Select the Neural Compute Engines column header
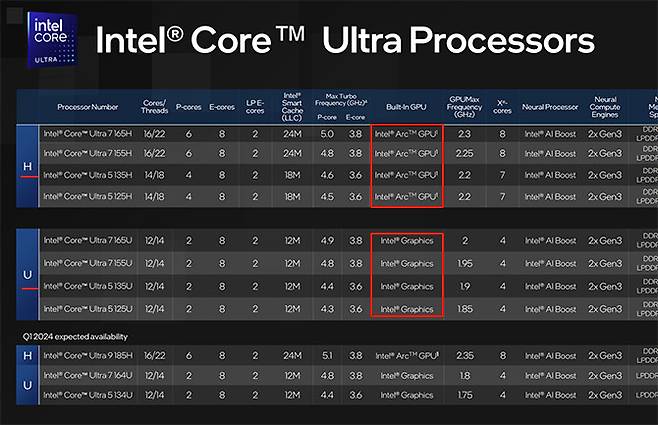The width and height of the screenshot is (658, 425). pyautogui.click(x=604, y=106)
